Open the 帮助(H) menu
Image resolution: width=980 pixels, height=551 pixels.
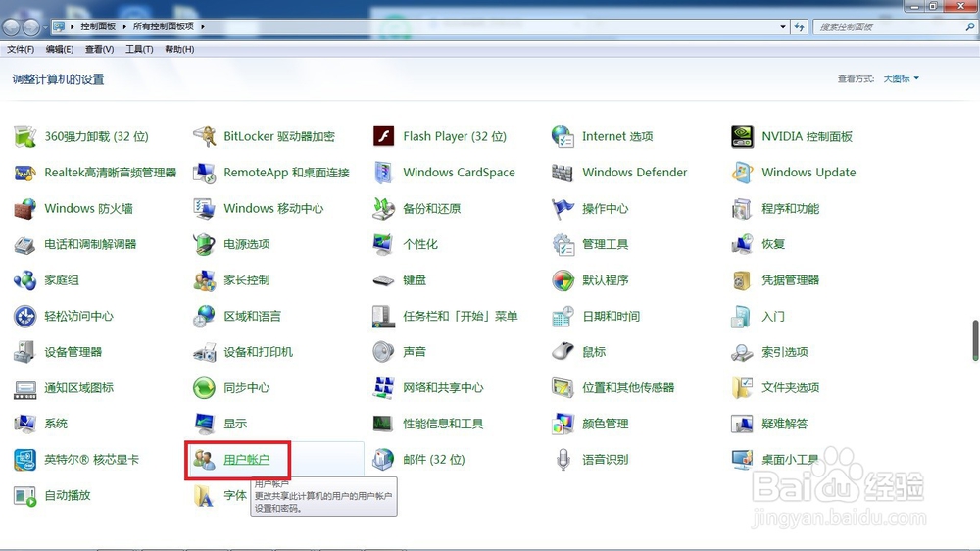coord(179,49)
